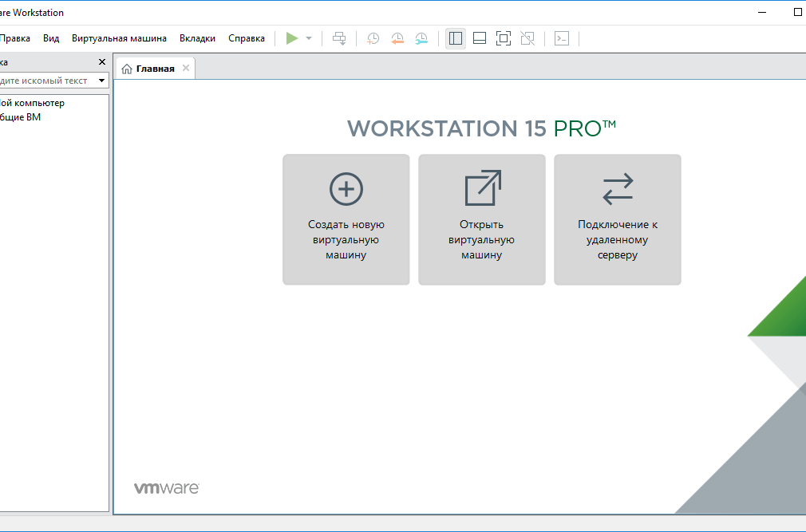The width and height of the screenshot is (806, 532).
Task: Open the Справка menu
Action: coord(247,38)
